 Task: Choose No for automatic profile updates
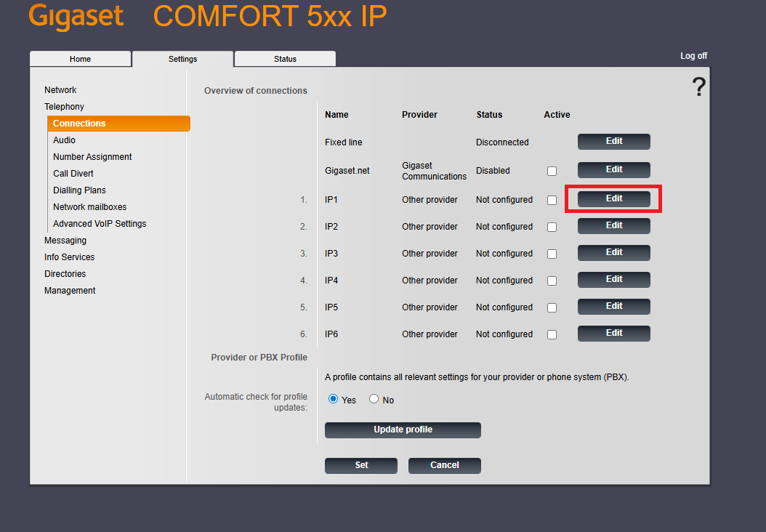pos(374,399)
